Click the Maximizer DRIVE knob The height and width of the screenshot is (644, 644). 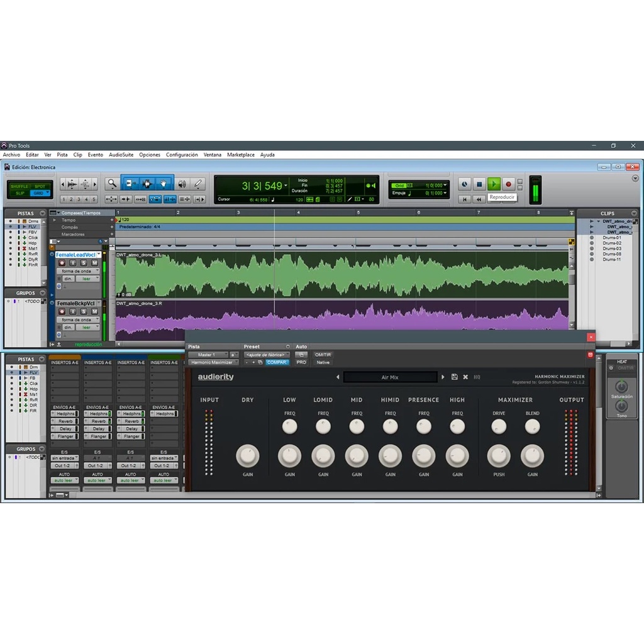tap(499, 427)
